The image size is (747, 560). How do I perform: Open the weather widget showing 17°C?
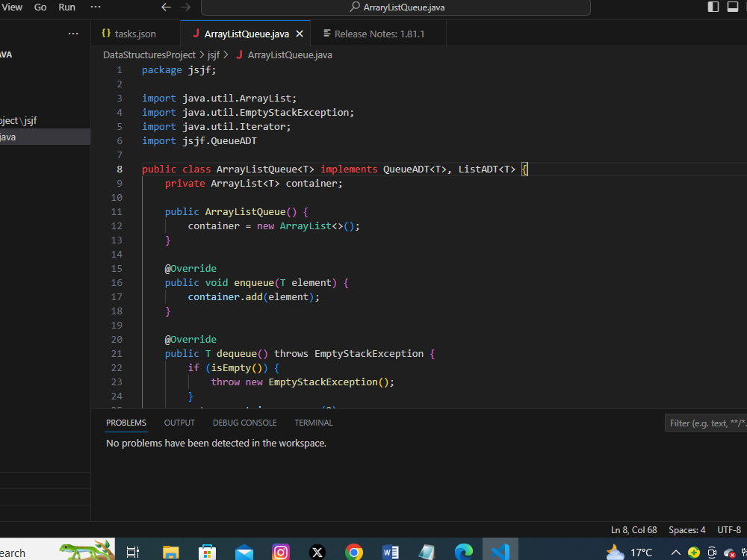click(x=630, y=553)
